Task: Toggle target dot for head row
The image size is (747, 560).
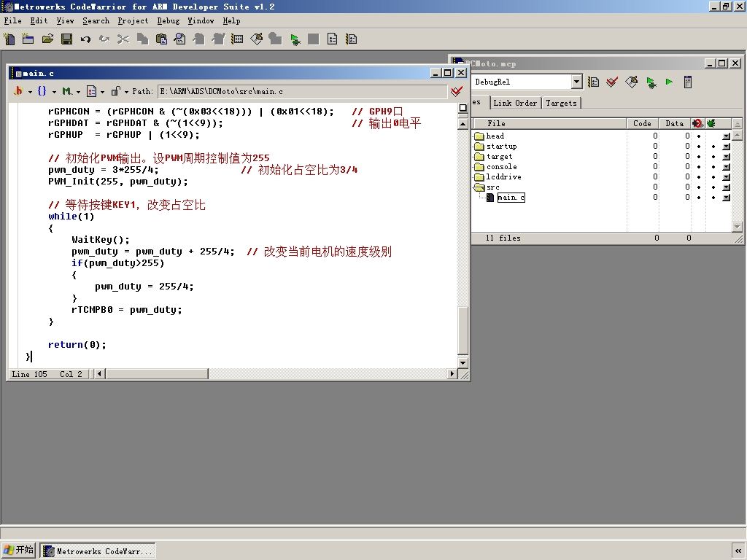Action: point(699,136)
